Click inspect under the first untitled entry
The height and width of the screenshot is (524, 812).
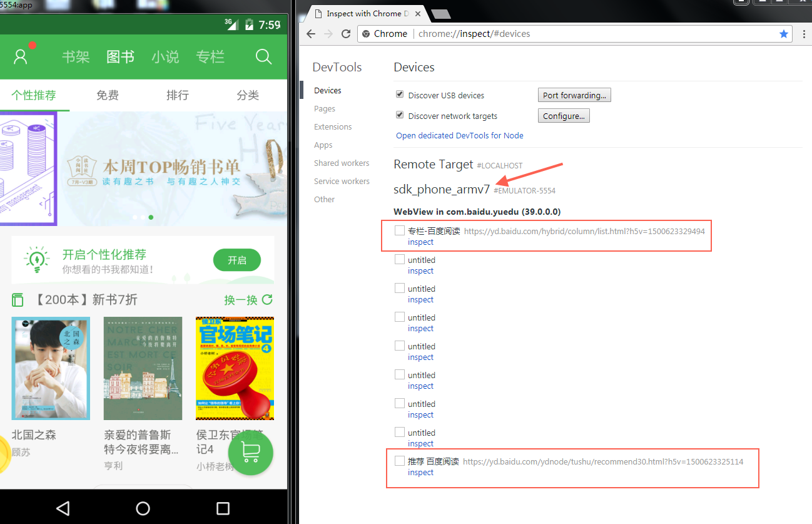pyautogui.click(x=420, y=271)
